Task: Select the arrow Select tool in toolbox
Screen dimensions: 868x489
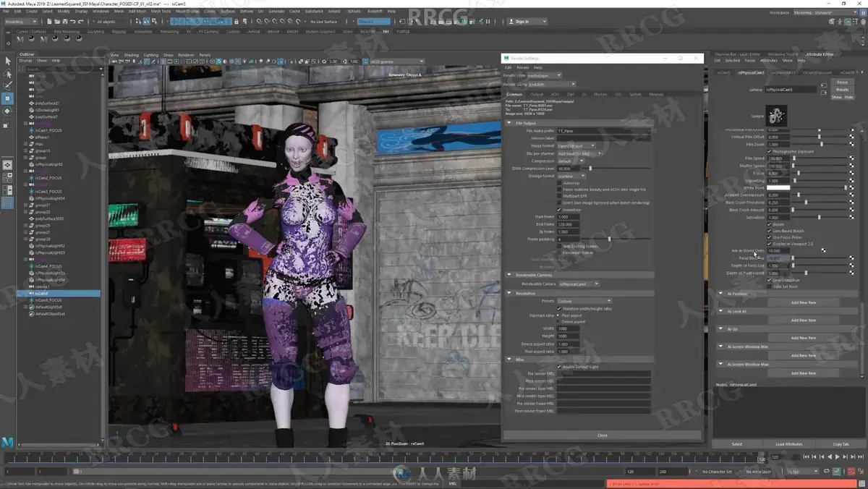Action: [8, 61]
